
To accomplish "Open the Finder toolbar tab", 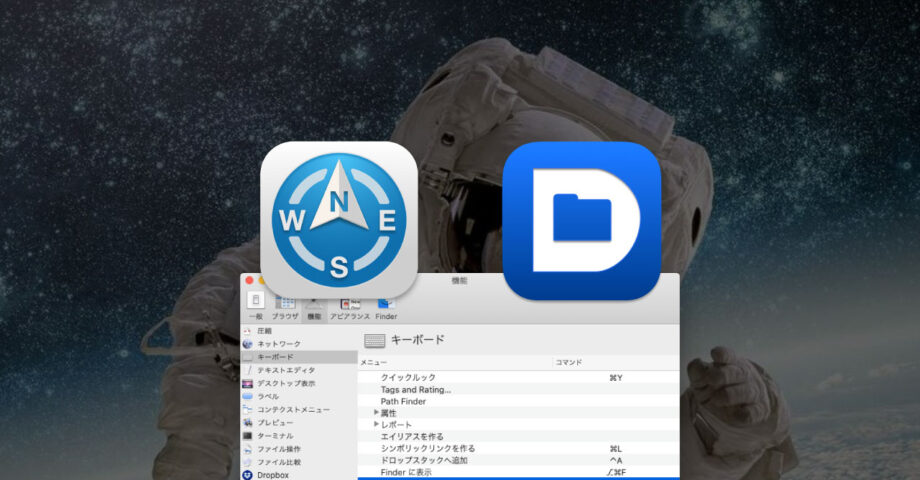I will coord(386,309).
